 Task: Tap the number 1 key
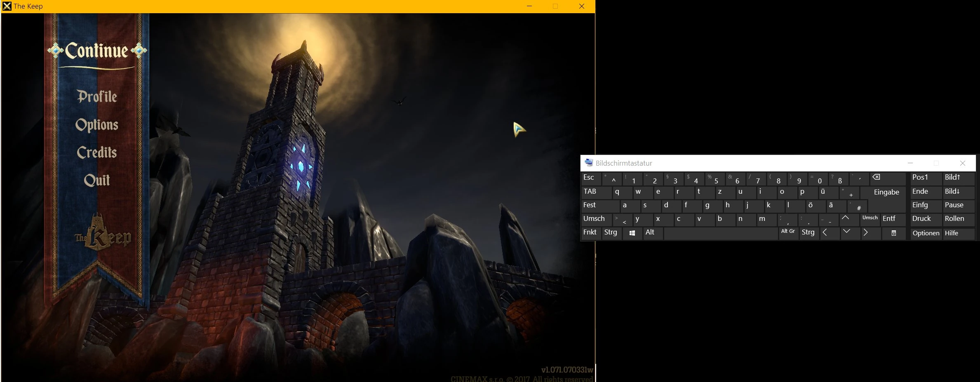[632, 179]
